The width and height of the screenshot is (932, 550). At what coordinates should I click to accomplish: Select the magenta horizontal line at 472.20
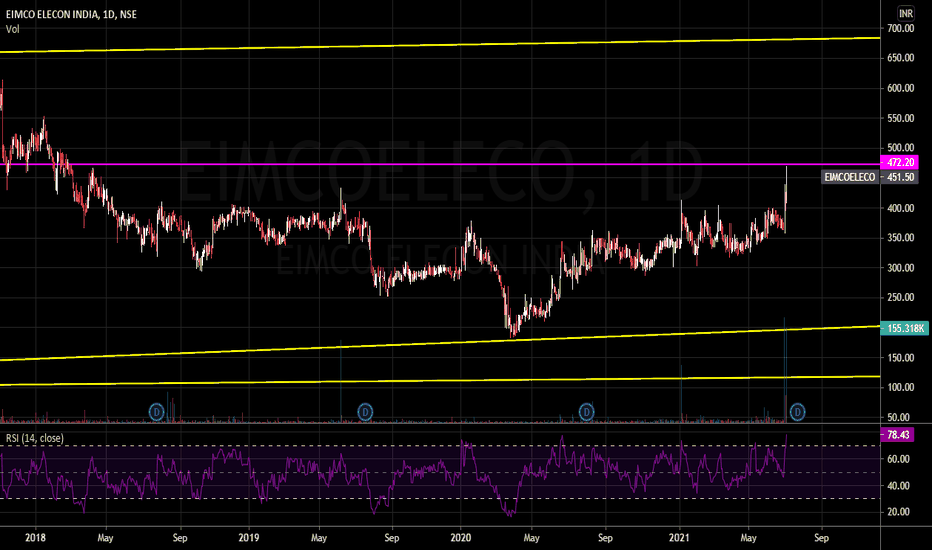[440, 164]
